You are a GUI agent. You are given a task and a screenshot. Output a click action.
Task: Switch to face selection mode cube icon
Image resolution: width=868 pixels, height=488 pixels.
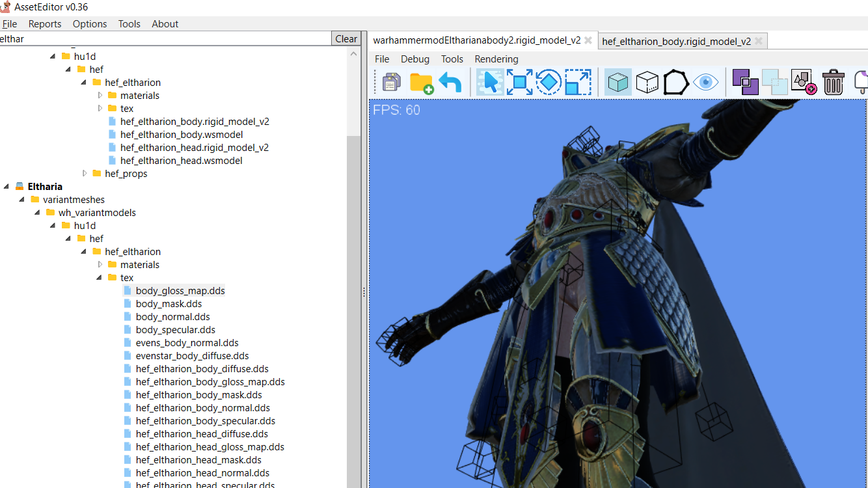[x=647, y=83]
